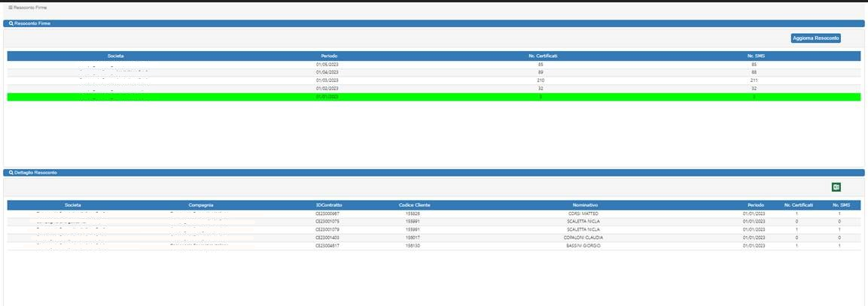Viewport: 868px width, 306px height.
Task: Select the green highlighted 01/01/2023 summary row
Action: coord(434,97)
